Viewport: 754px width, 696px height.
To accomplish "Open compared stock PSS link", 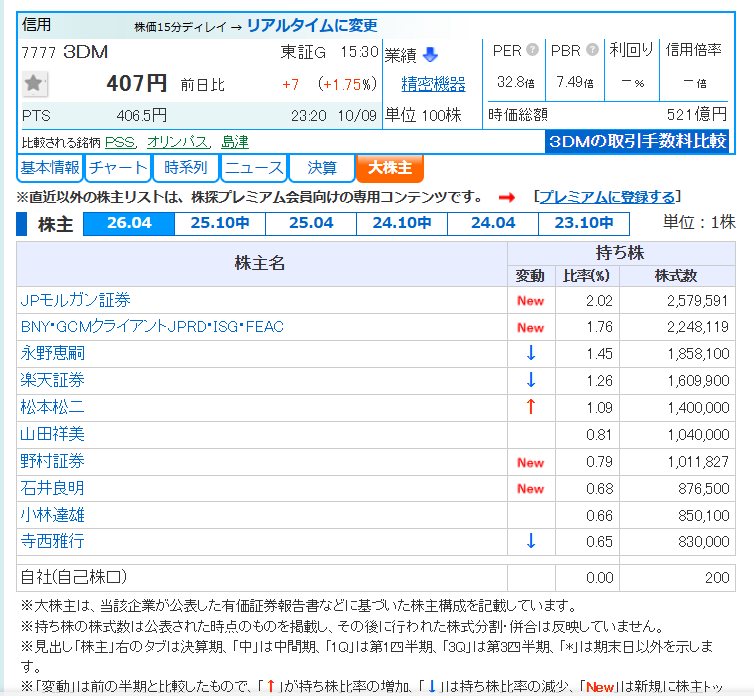I will (x=120, y=142).
